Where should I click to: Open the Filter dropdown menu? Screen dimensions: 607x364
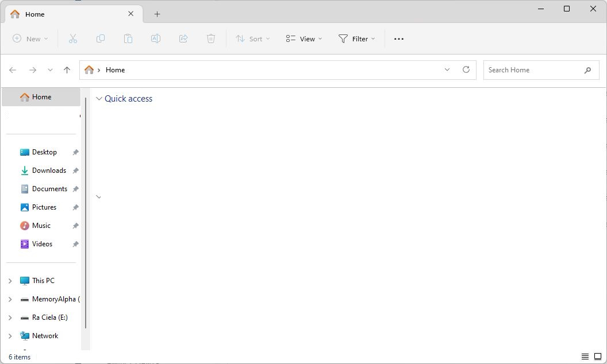[x=356, y=38]
